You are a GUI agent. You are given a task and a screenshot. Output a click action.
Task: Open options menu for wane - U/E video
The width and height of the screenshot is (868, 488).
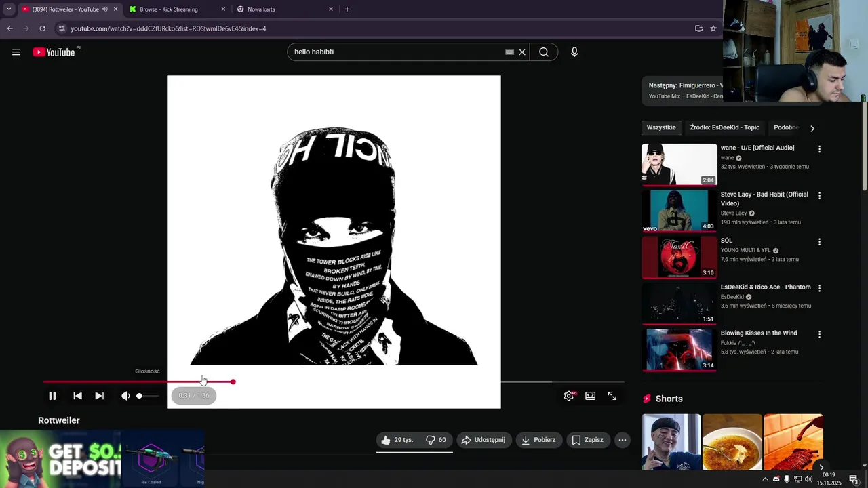click(819, 149)
